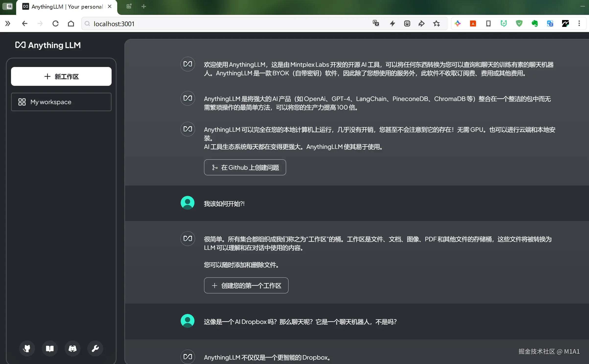Click the lightning bolt icon in address bar
The width and height of the screenshot is (589, 364).
(392, 23)
